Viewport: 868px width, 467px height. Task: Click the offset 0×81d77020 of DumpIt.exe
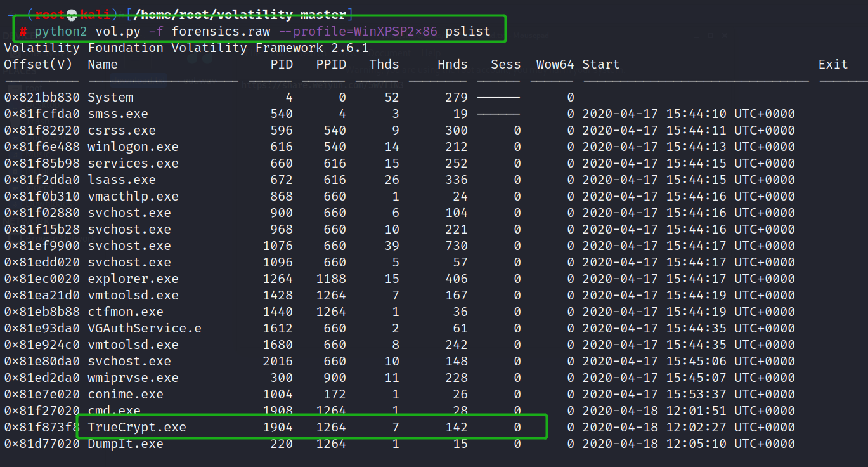click(x=42, y=444)
